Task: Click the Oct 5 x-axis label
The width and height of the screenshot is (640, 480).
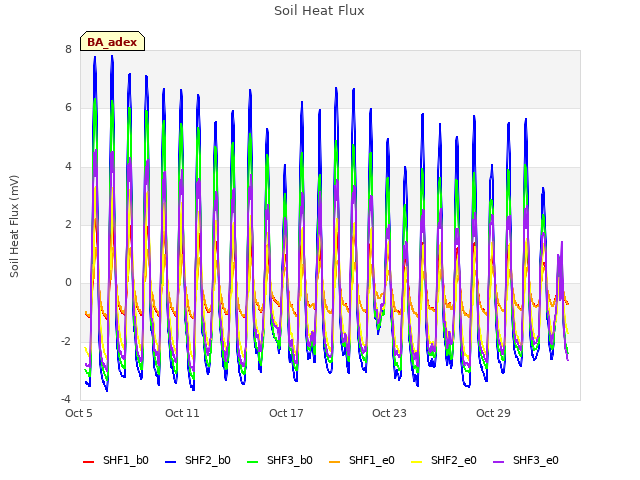Action: [x=79, y=413]
